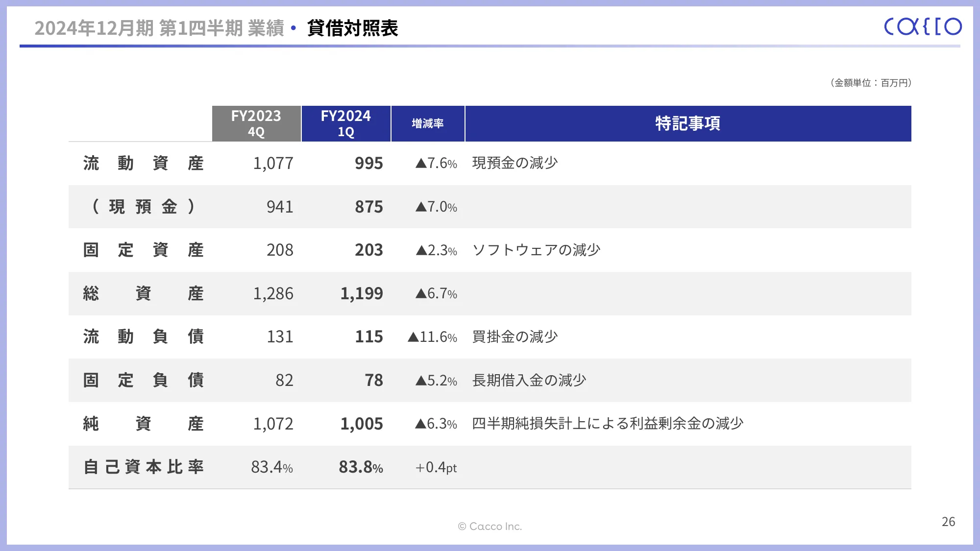Screen dimensions: 980x551
Task: Select the FY2023 4Q column header
Action: pyautogui.click(x=256, y=123)
